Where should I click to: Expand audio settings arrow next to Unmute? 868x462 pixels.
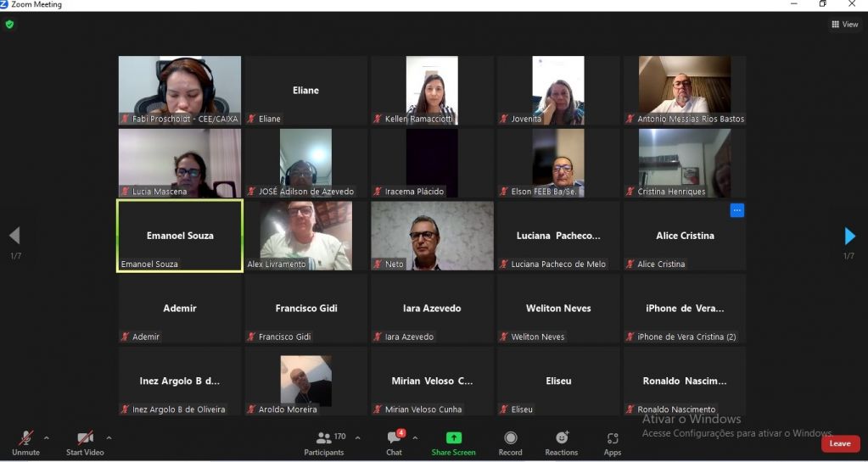[x=46, y=438]
